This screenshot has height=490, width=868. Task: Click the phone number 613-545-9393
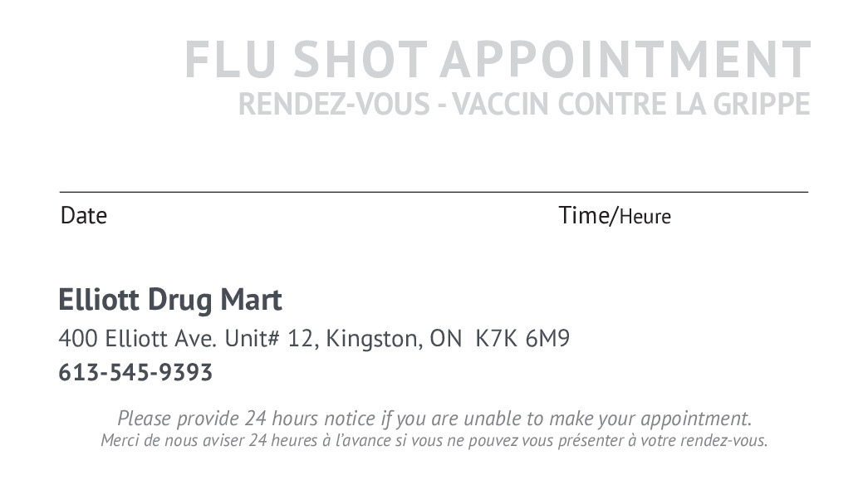135,372
